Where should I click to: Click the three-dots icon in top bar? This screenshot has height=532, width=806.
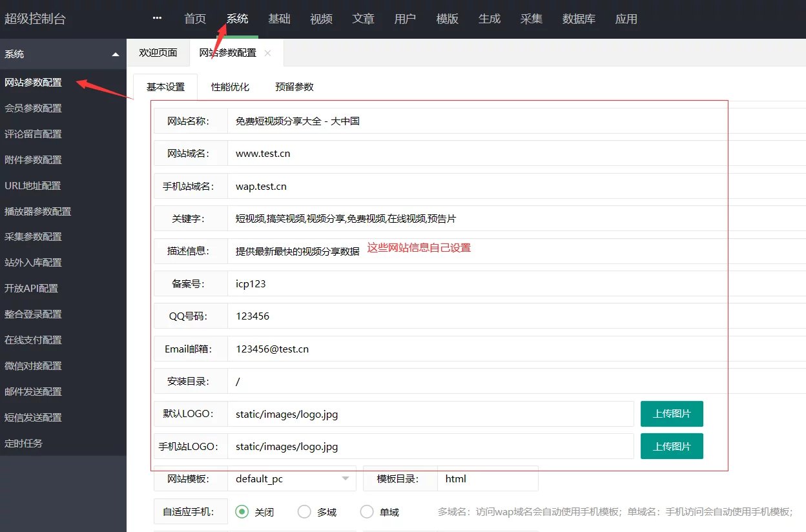pos(157,19)
